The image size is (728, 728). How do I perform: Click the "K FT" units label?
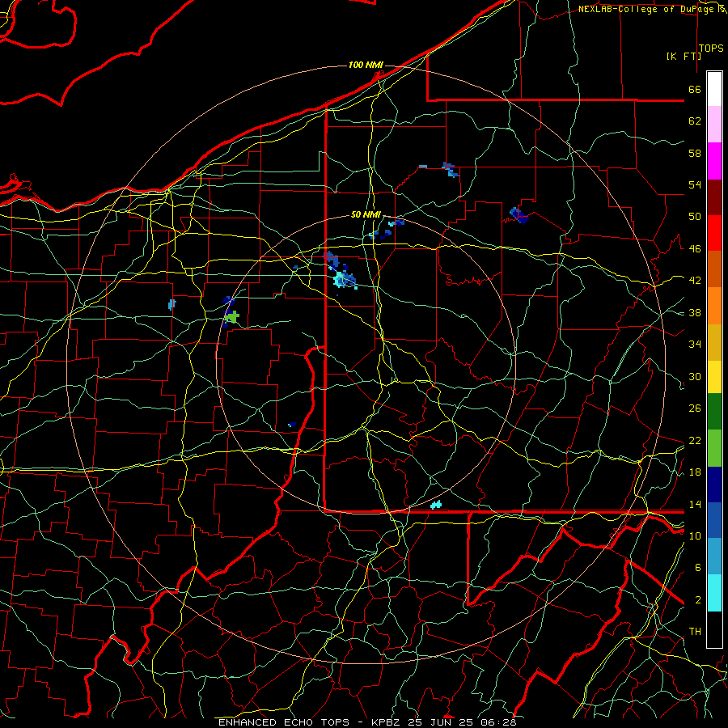684,56
